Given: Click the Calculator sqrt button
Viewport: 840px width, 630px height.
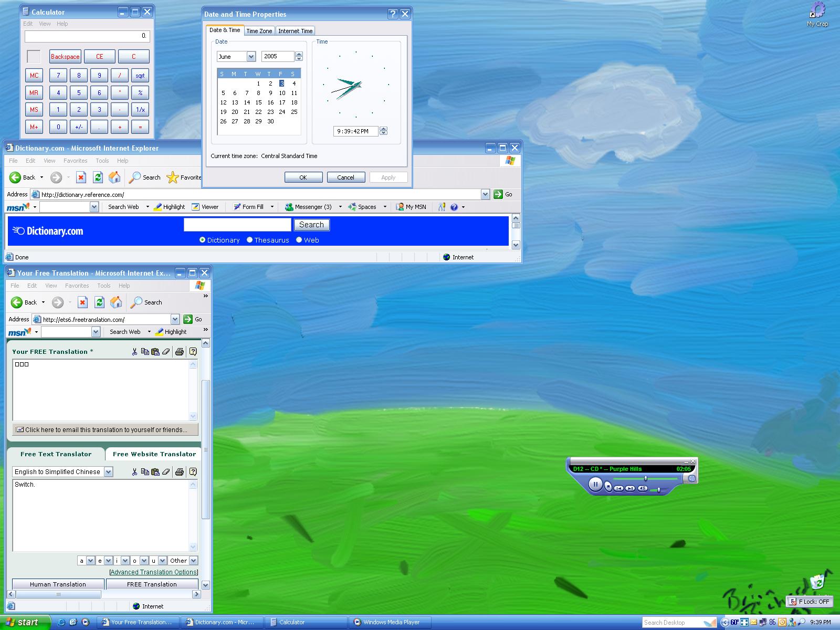Looking at the screenshot, I should 140,75.
